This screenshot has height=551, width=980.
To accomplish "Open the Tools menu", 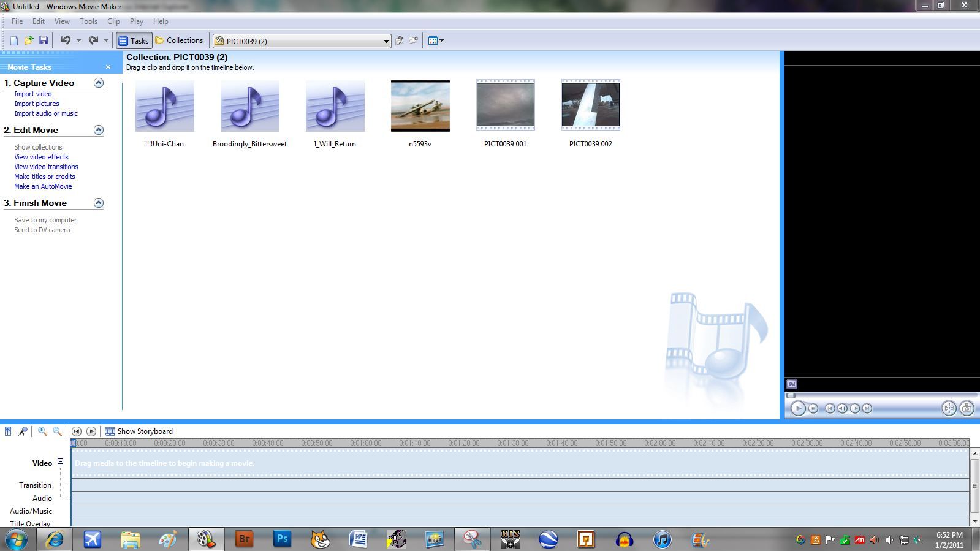I will (x=88, y=21).
